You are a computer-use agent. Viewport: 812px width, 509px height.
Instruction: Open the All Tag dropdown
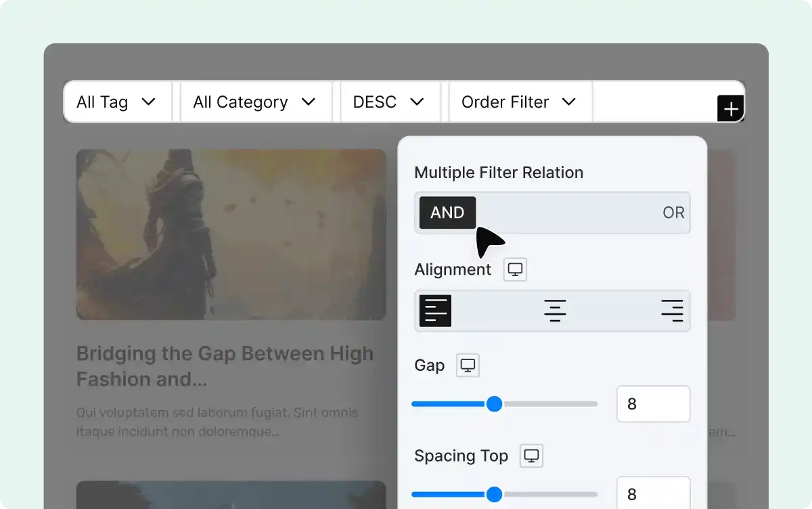tap(117, 102)
